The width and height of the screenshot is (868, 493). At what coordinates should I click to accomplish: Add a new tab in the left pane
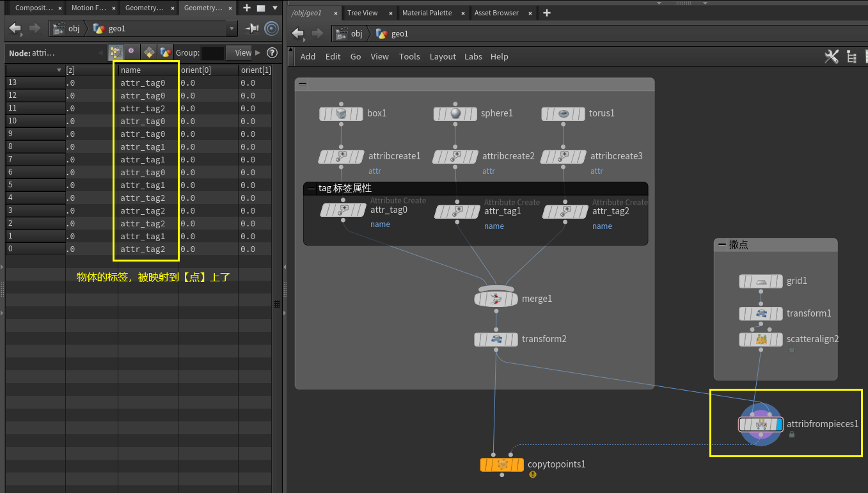click(247, 8)
